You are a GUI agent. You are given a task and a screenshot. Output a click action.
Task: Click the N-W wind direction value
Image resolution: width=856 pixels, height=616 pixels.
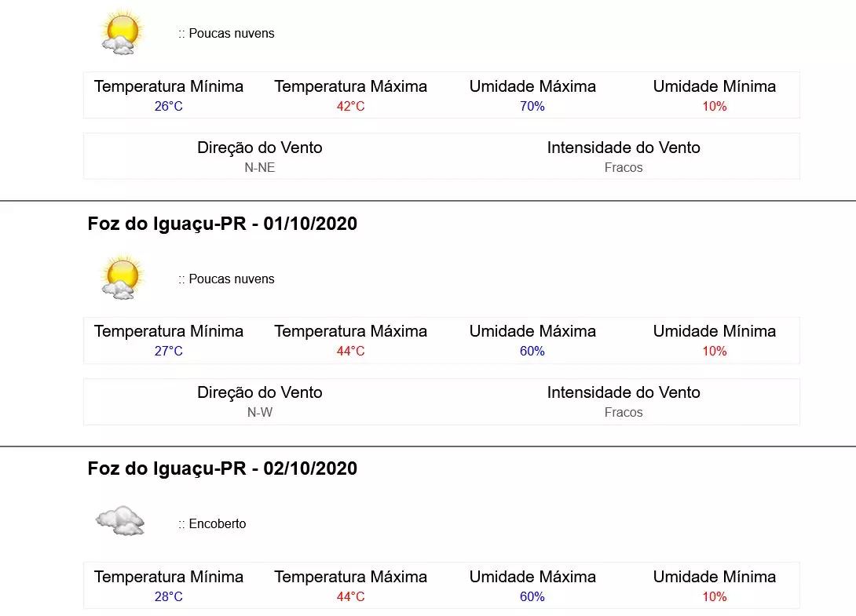tap(260, 413)
